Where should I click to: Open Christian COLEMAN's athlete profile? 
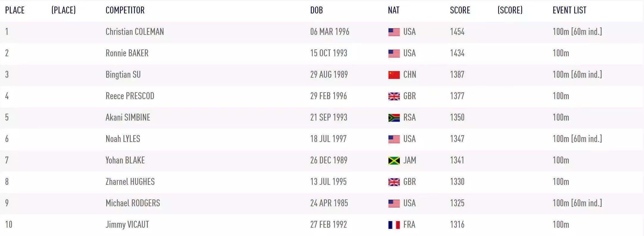(x=134, y=32)
